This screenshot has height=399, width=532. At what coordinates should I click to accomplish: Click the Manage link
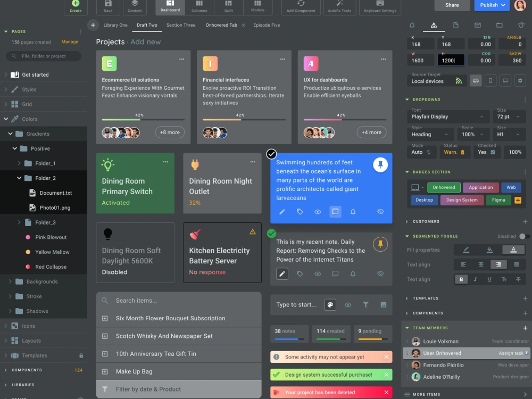coord(70,41)
